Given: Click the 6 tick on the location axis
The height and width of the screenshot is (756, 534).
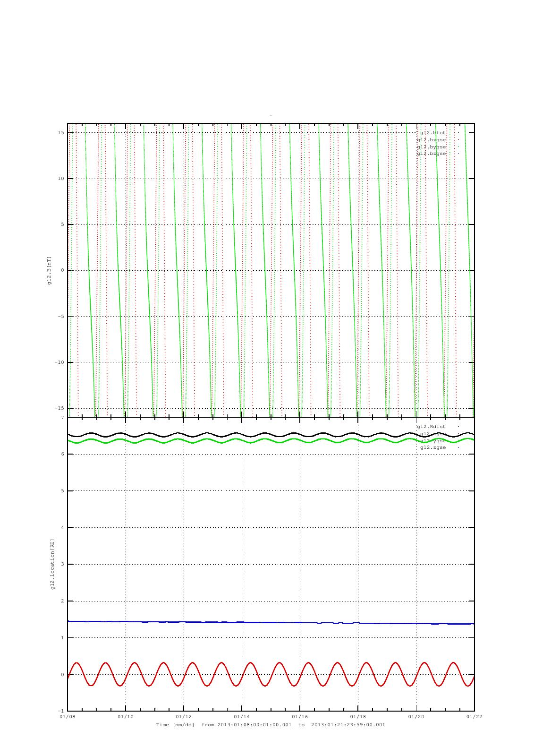Looking at the screenshot, I should click(62, 454).
